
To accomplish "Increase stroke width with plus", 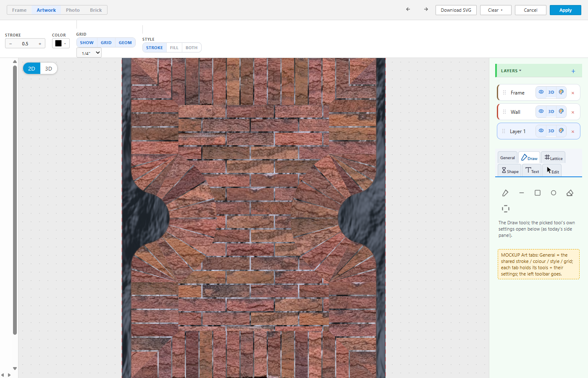I will (40, 44).
